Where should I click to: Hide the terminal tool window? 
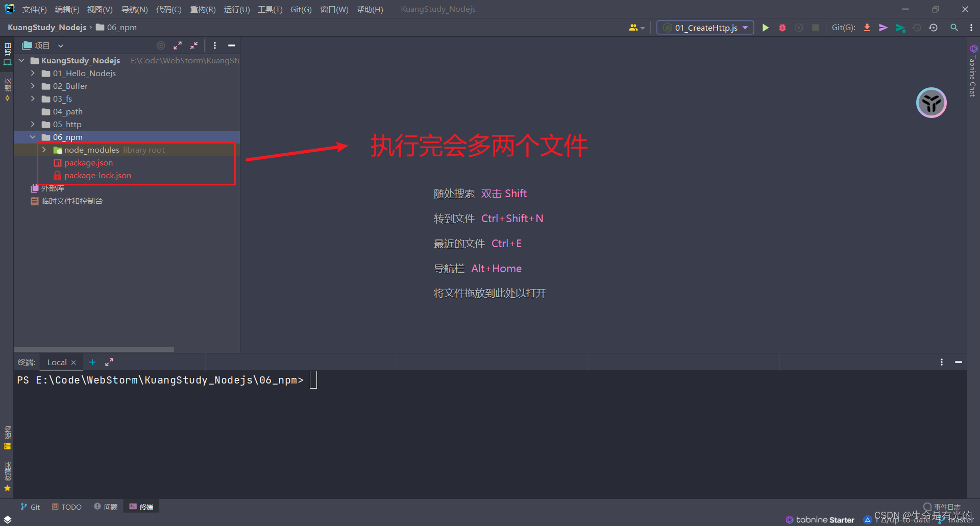[959, 362]
